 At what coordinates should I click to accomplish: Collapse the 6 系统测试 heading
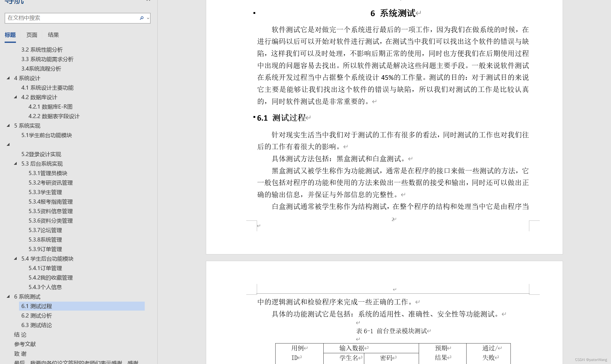click(8, 296)
